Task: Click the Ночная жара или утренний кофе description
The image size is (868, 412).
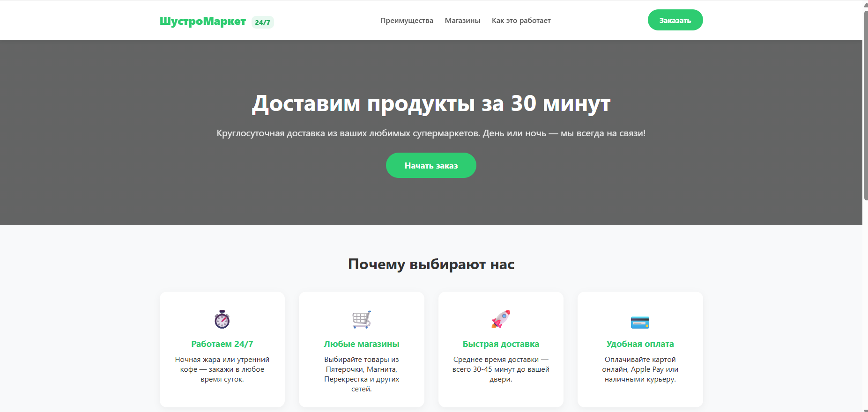Action: (222, 369)
